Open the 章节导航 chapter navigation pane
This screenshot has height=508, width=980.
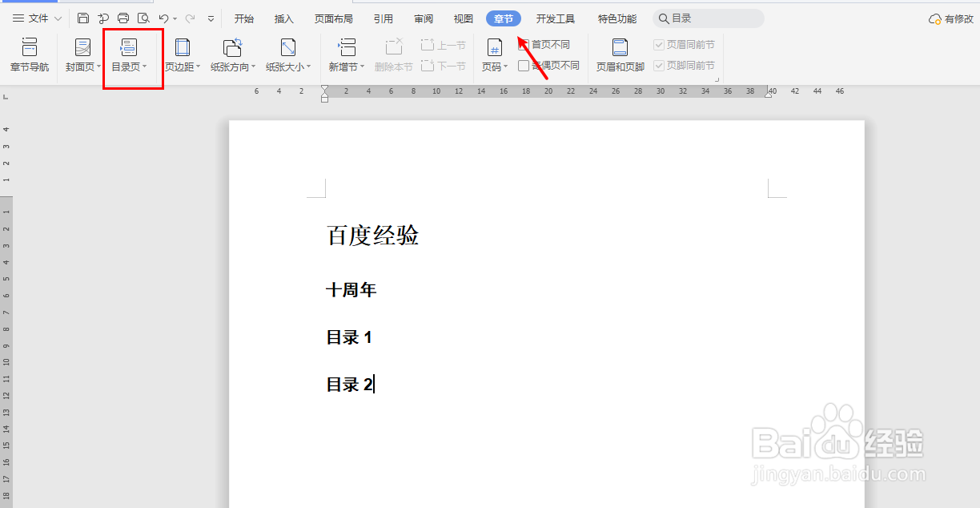tap(30, 55)
